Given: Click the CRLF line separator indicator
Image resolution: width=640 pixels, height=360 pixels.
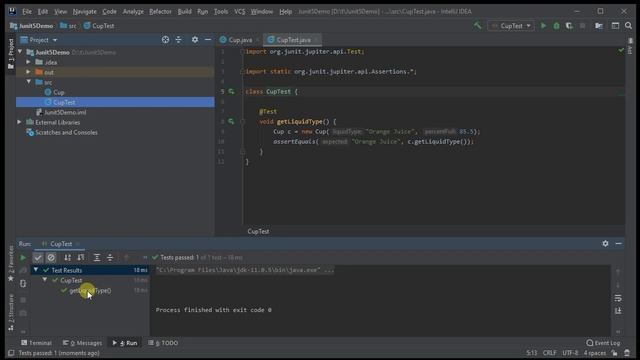Looking at the screenshot, I should tap(549, 353).
